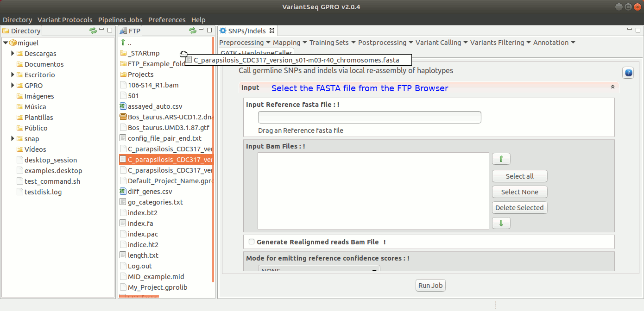Refresh the Directory panel
The image size is (644, 311).
point(93,31)
